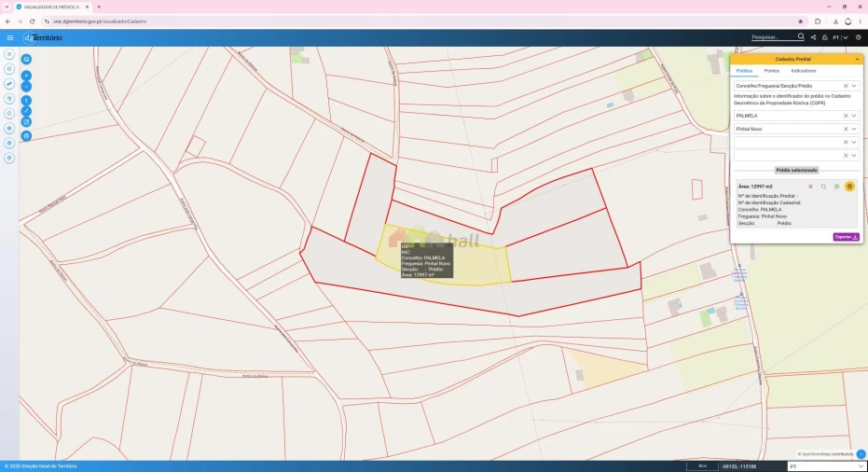
Task: Zoom to selected parcel magnifier icon
Action: 824,187
